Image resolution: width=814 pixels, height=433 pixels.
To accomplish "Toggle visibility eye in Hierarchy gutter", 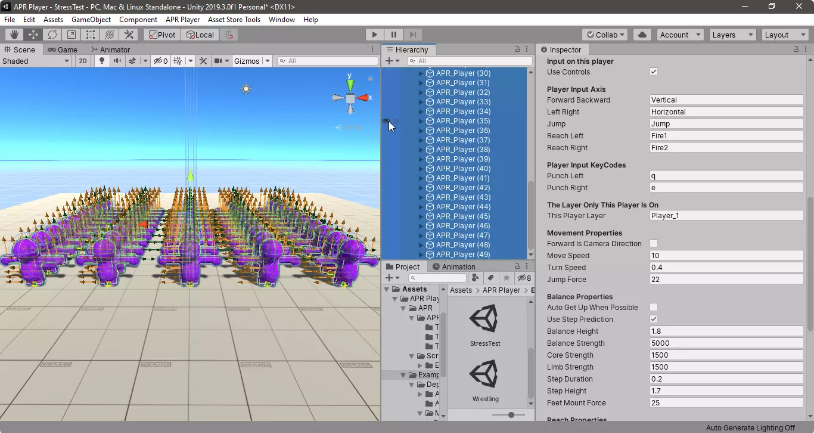I will [386, 121].
